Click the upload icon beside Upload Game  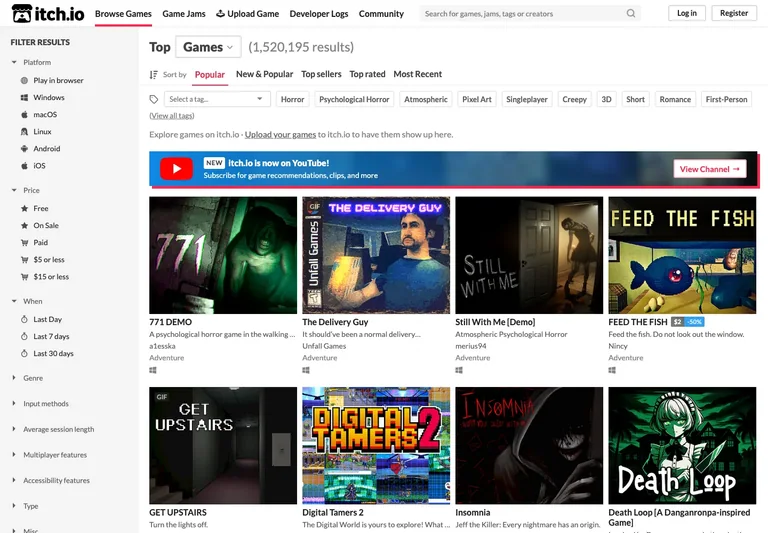coord(220,14)
